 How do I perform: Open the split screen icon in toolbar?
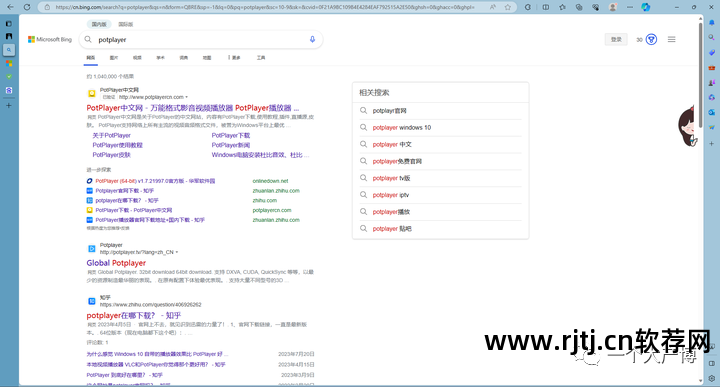(x=546, y=7)
